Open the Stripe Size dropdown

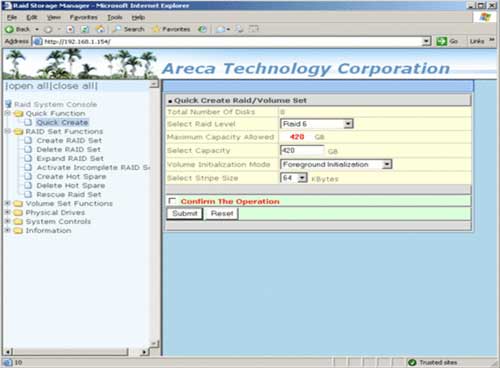pyautogui.click(x=294, y=178)
